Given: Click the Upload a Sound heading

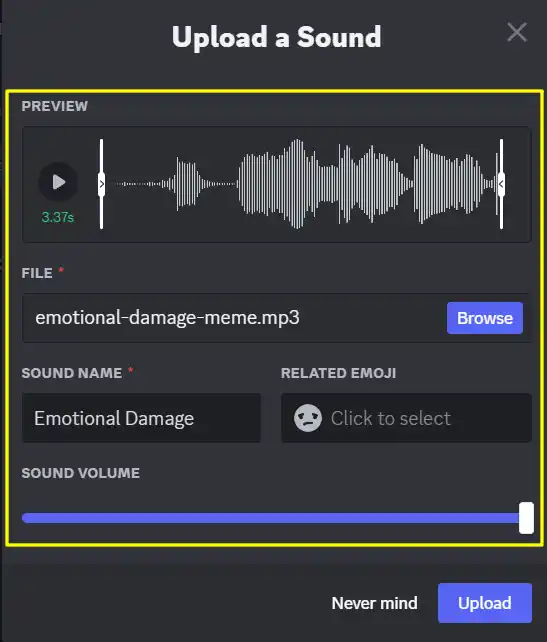Looking at the screenshot, I should click(x=277, y=37).
